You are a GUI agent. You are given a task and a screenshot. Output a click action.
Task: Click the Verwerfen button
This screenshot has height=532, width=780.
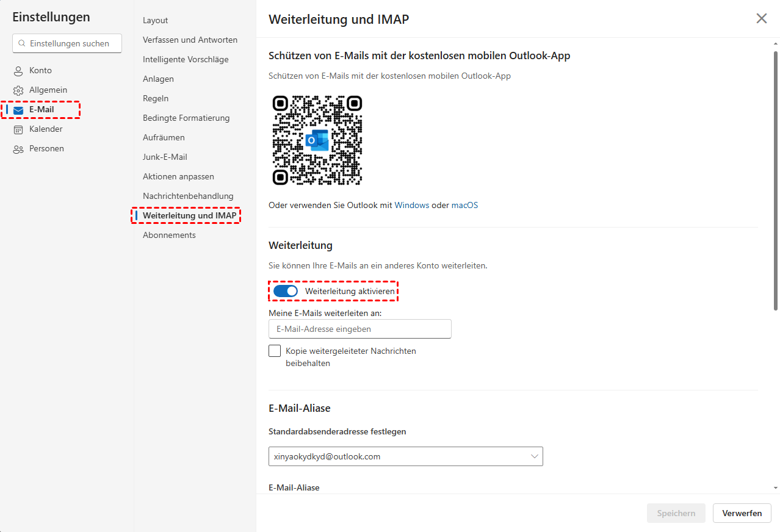pos(742,513)
